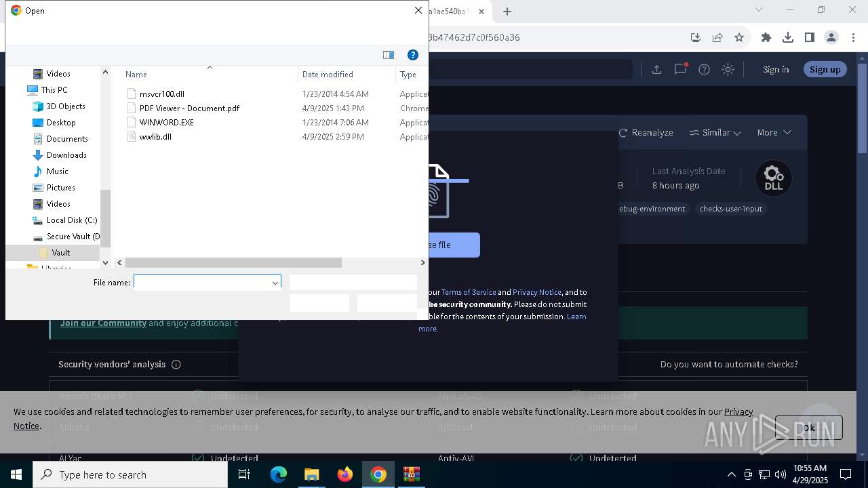The width and height of the screenshot is (868, 488).
Task: Open the File name dropdown arrow
Action: pos(275,283)
